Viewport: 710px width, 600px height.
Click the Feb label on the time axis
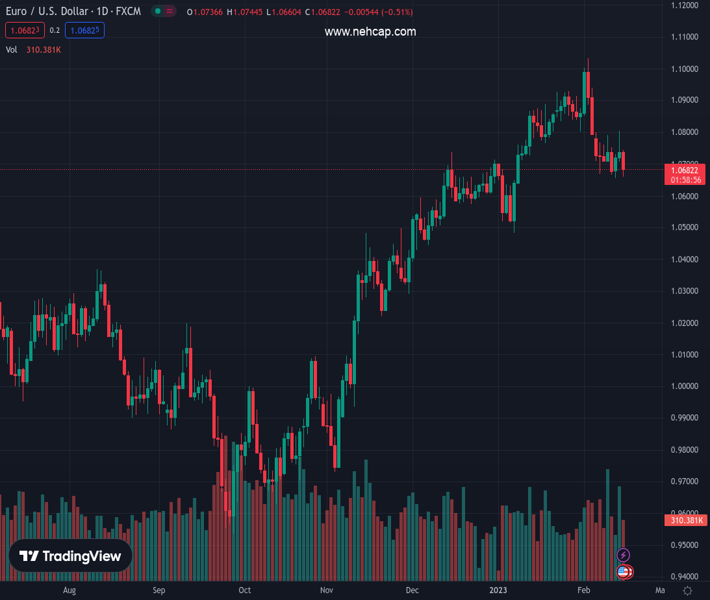point(584,590)
